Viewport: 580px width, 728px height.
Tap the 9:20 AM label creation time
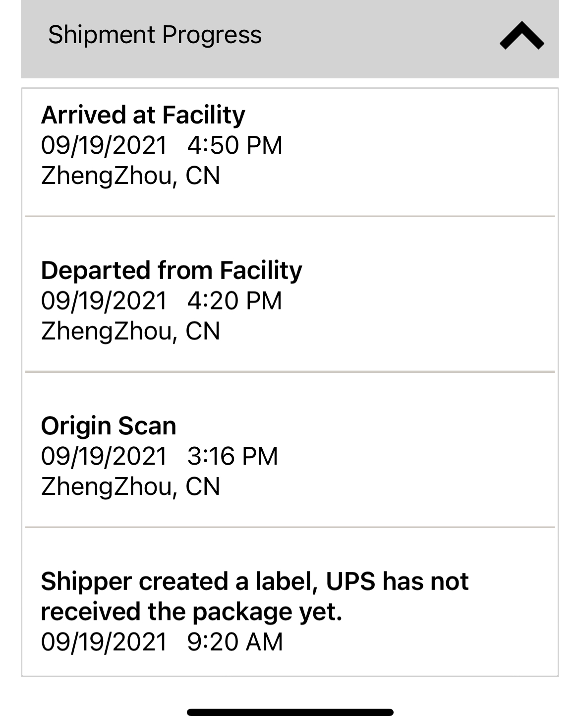pos(235,642)
